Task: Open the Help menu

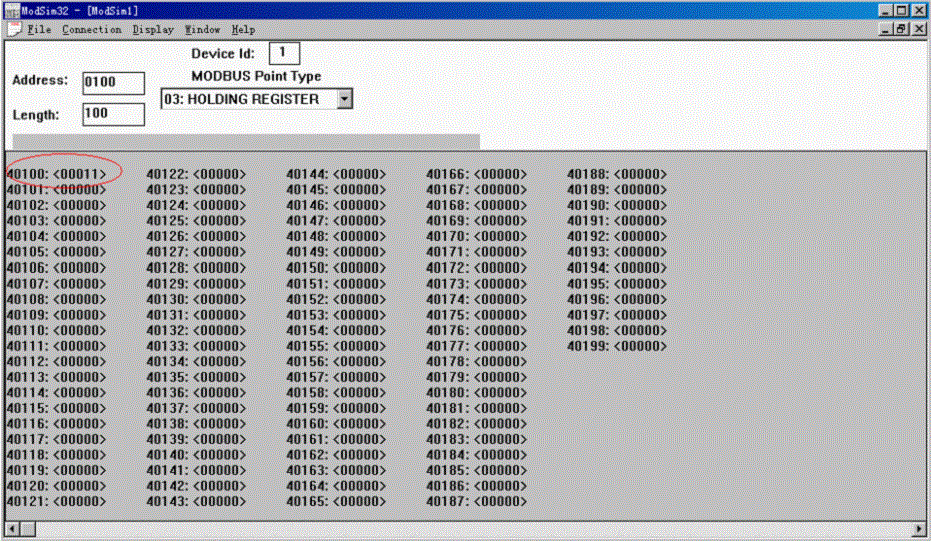Action: [x=244, y=30]
